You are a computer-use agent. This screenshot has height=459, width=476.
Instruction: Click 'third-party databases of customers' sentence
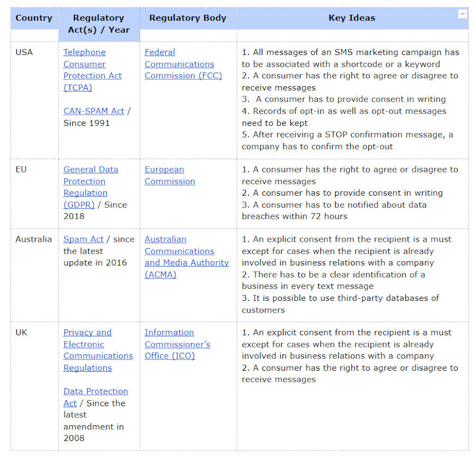[340, 304]
